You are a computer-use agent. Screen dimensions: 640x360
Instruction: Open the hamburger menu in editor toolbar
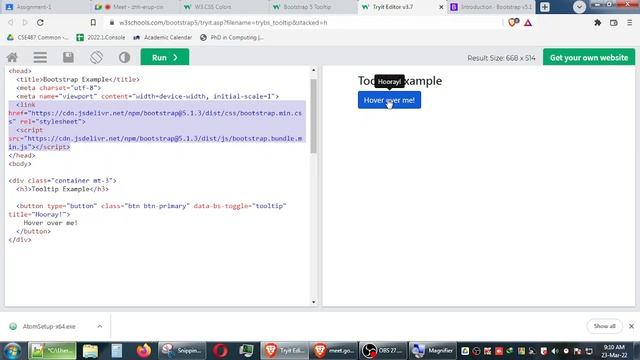tap(40, 58)
